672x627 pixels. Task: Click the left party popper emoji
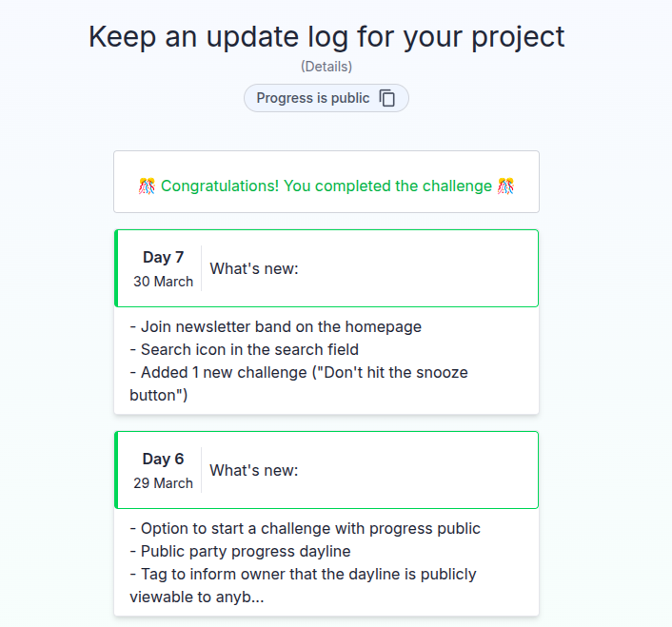(147, 186)
